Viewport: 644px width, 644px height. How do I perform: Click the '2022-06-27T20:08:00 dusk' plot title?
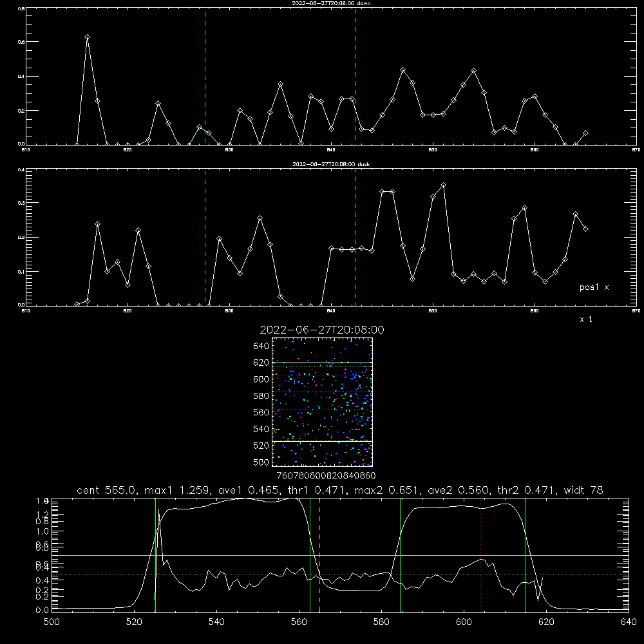click(331, 164)
